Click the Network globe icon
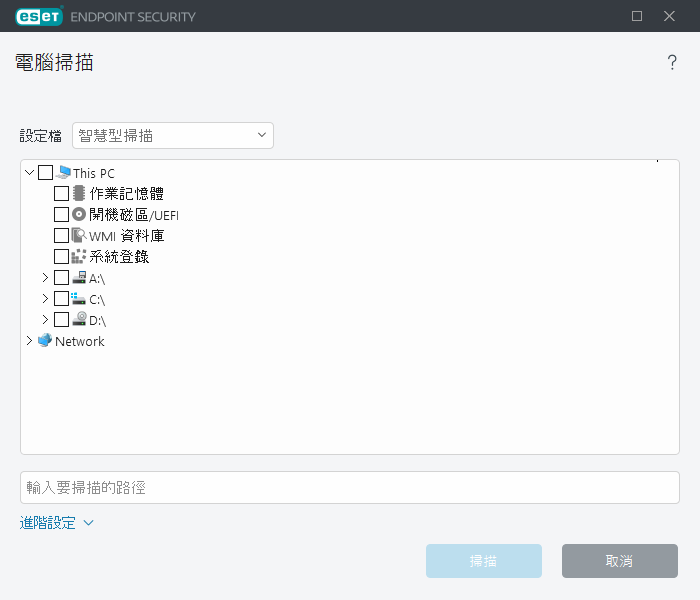This screenshot has height=600, width=700. coord(45,341)
